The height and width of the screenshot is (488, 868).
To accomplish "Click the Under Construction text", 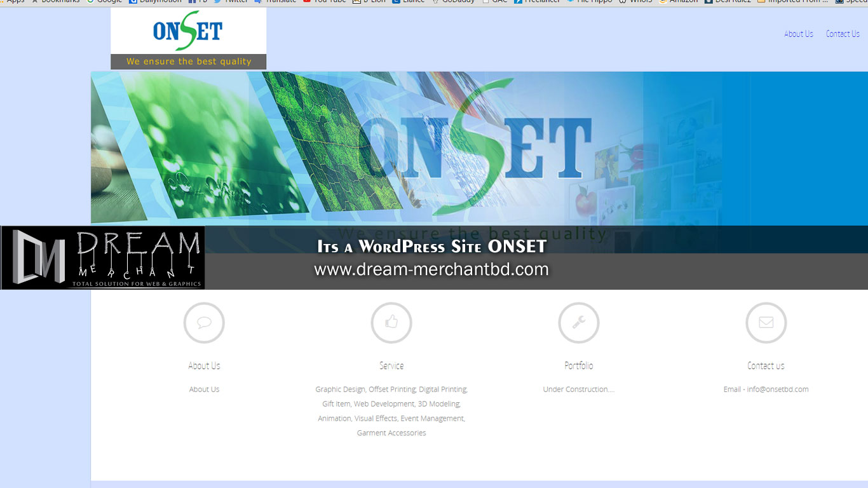I will (579, 390).
